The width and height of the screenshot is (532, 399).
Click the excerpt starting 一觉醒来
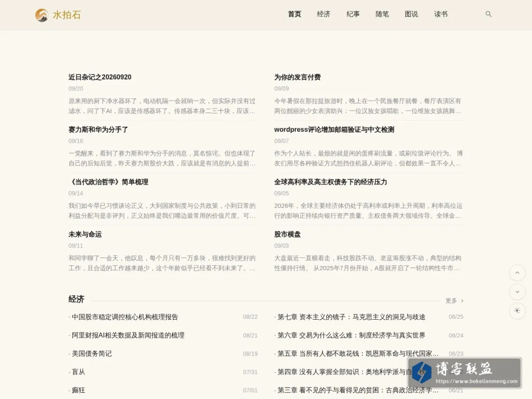162,158
